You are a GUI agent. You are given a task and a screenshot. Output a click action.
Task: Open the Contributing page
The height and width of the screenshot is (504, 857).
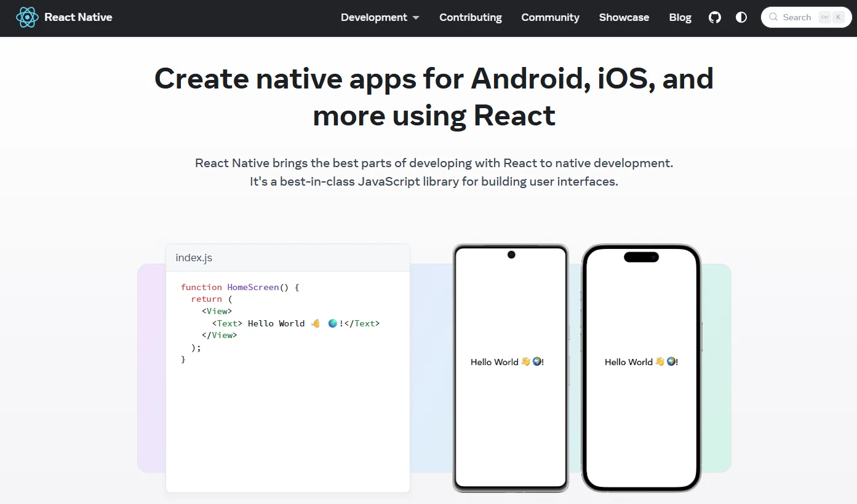(x=470, y=17)
